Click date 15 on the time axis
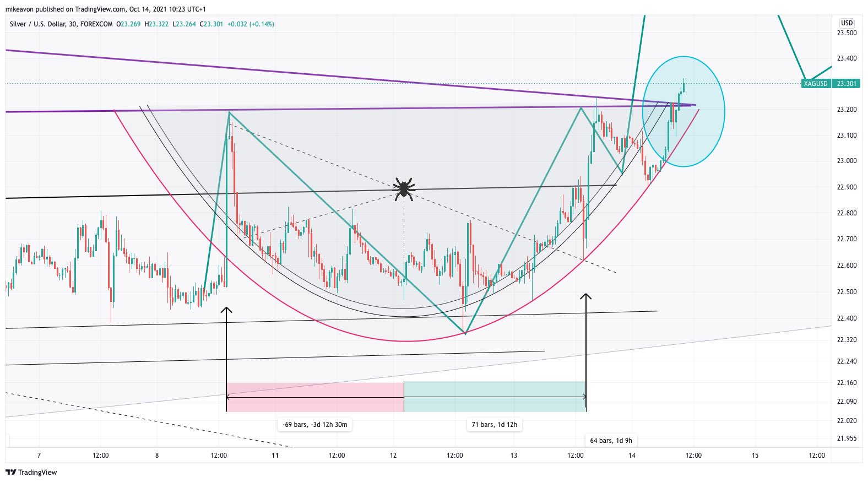The width and height of the screenshot is (868, 482). tap(755, 456)
